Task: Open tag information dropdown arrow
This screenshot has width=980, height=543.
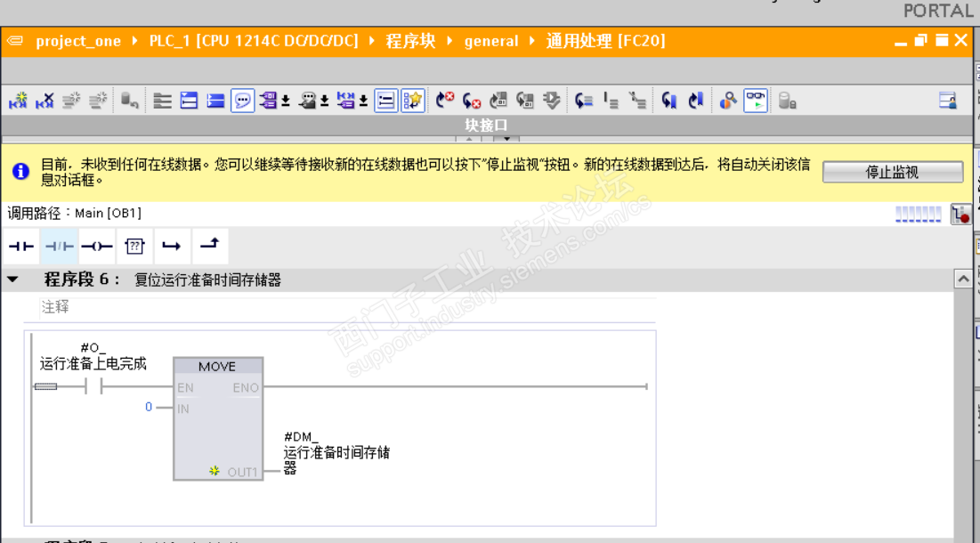Action: (x=324, y=101)
